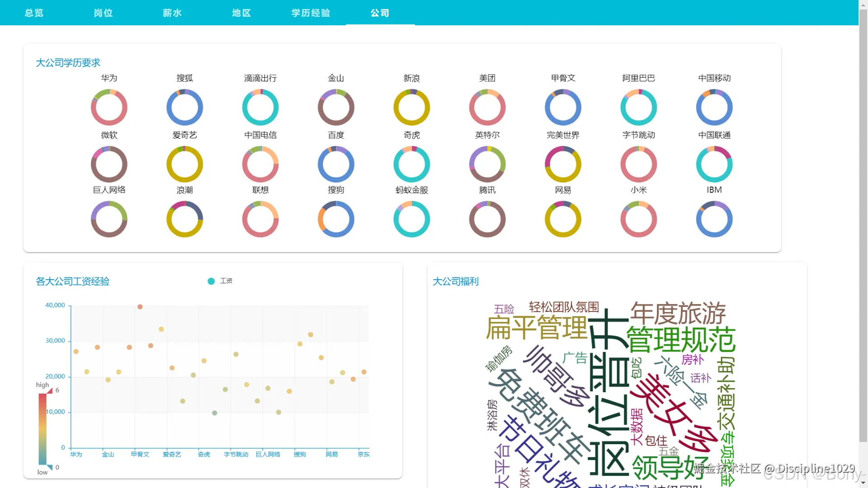Click the low handle of visual map slider
This screenshot has height=488, width=868.
click(50, 467)
